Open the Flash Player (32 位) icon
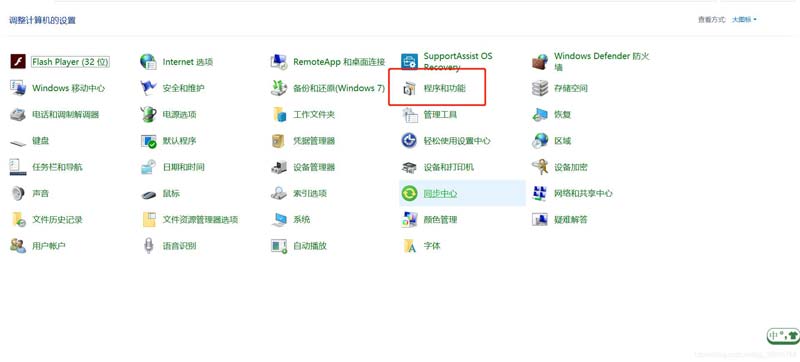Viewport: 800px width, 362px height. click(x=18, y=62)
